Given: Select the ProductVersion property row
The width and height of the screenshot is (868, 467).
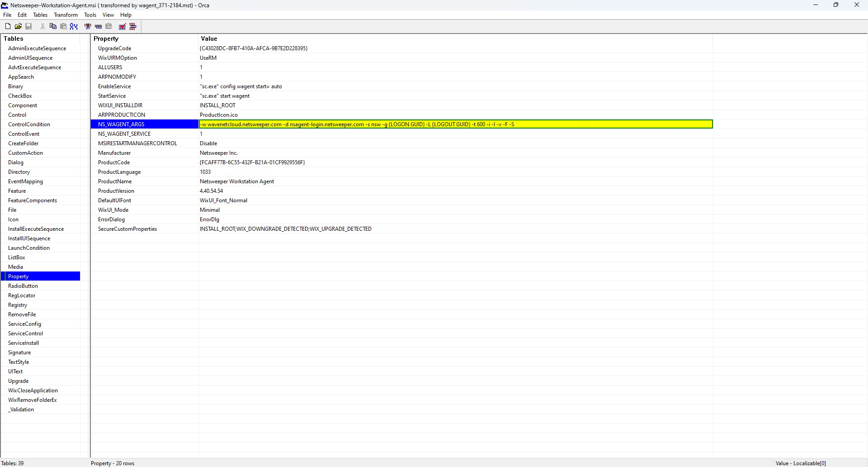Looking at the screenshot, I should (x=116, y=191).
